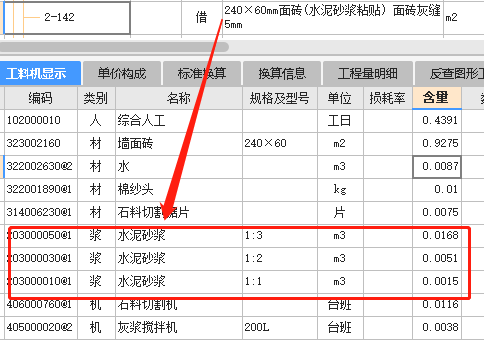The height and width of the screenshot is (360, 484).
Task: Click the 含量 column header
Action: [x=437, y=98]
